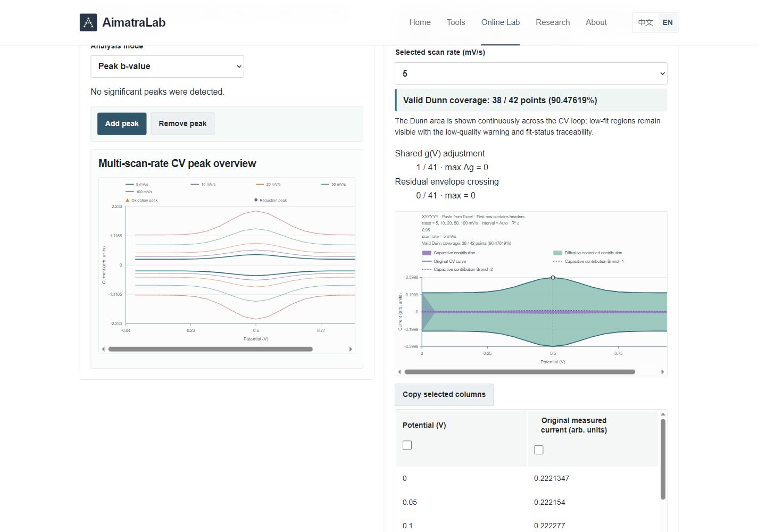This screenshot has width=758, height=532.
Task: Toggle Capacitive contribution Branch 1 legend entry
Action: click(588, 262)
